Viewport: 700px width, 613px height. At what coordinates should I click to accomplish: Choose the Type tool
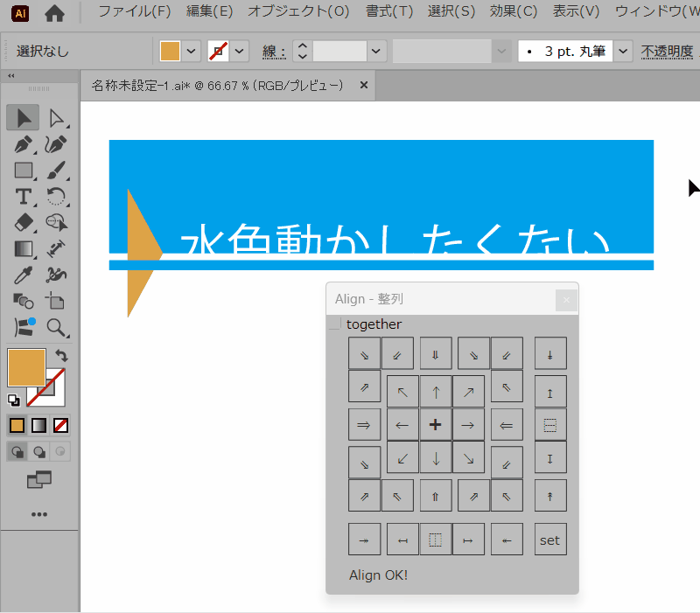tap(24, 197)
